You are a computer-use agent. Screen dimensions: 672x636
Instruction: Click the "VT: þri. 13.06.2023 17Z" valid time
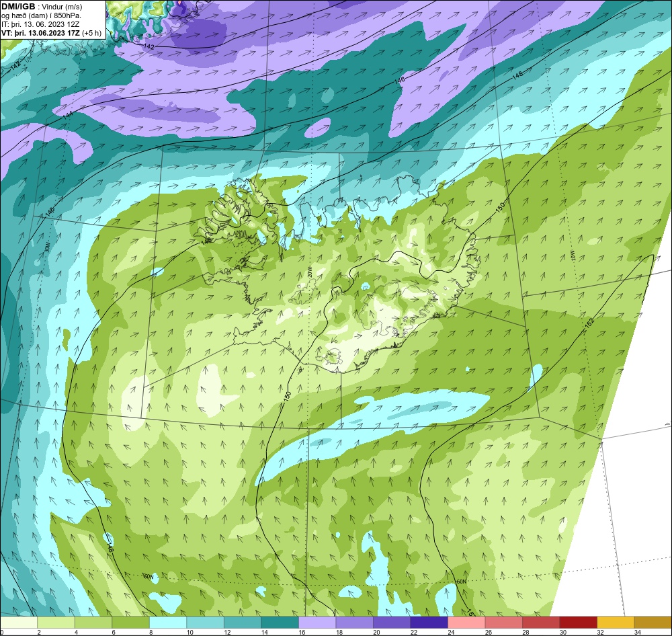40,33
